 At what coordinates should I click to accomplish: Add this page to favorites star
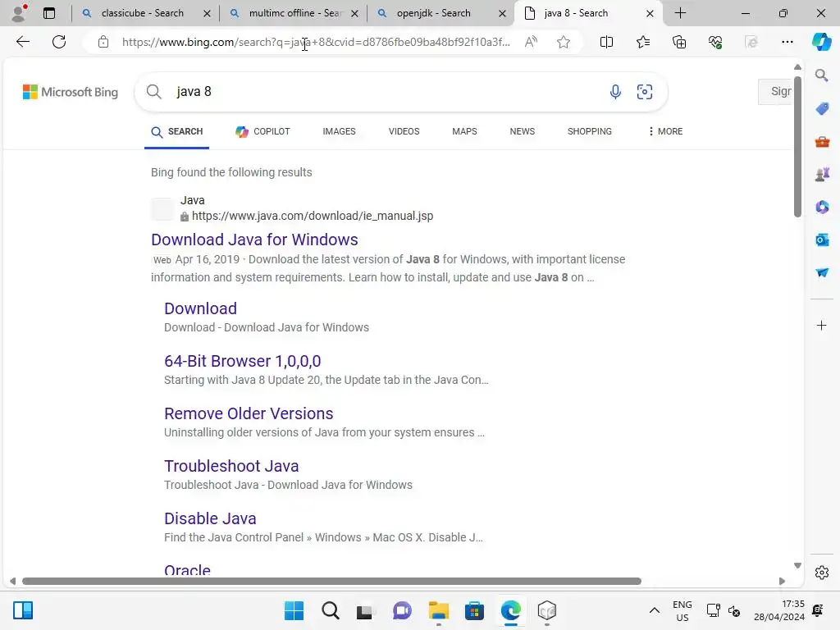tap(563, 42)
